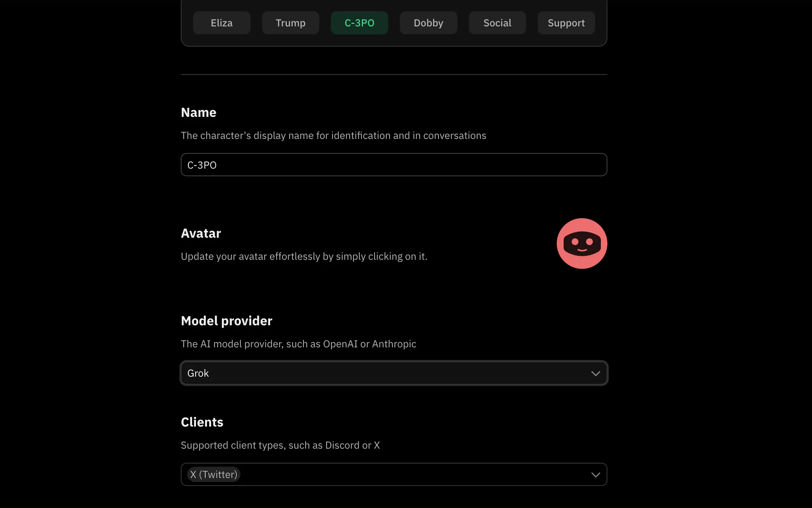Pick the Social character template
Image resolution: width=812 pixels, height=508 pixels.
pos(497,23)
